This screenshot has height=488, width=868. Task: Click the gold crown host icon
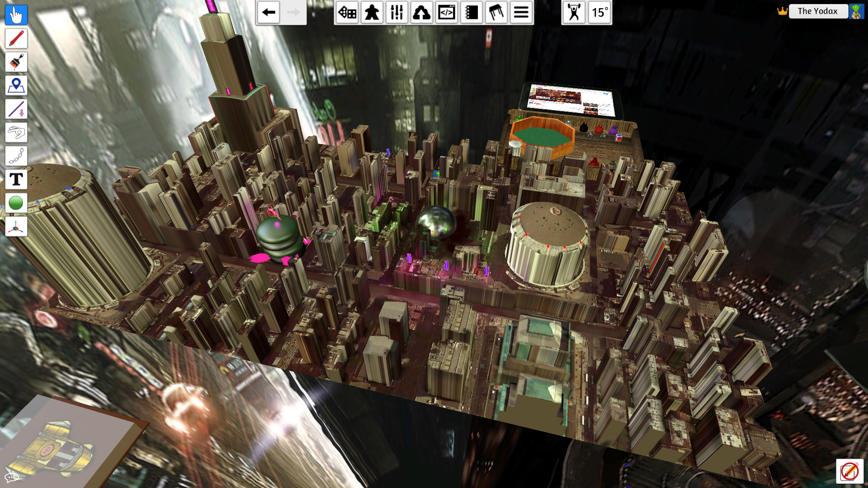(783, 11)
